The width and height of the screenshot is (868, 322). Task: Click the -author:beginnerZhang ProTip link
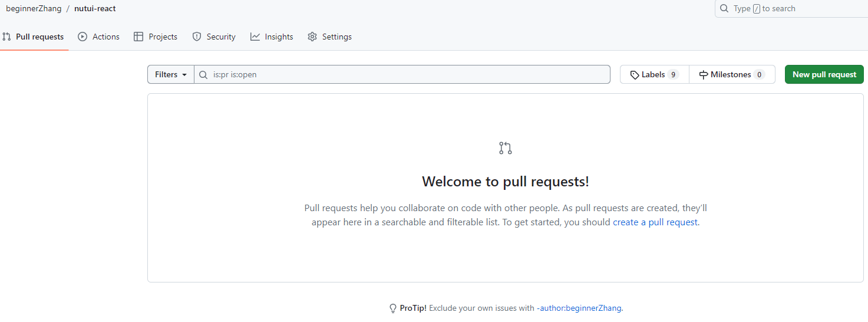point(579,308)
